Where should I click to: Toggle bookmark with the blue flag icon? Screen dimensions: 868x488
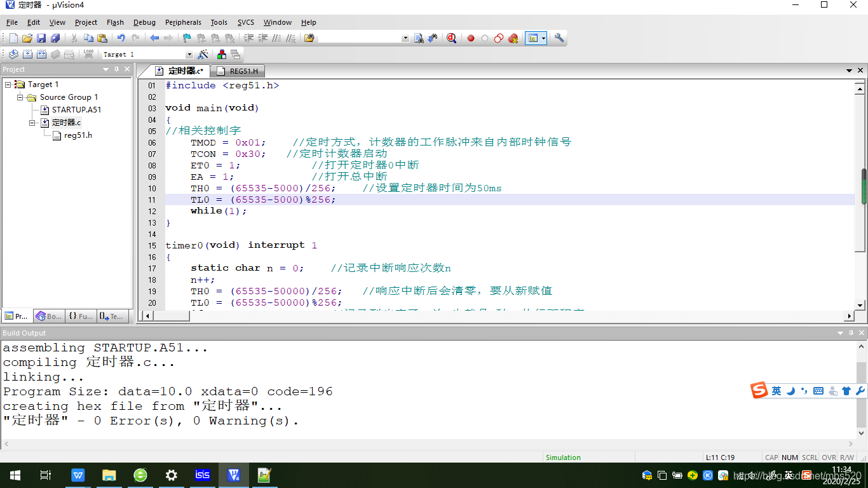click(187, 38)
